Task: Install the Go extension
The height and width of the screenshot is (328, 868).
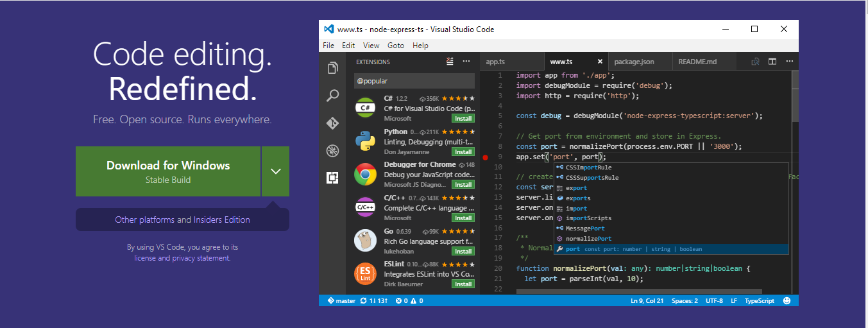Action: click(463, 252)
